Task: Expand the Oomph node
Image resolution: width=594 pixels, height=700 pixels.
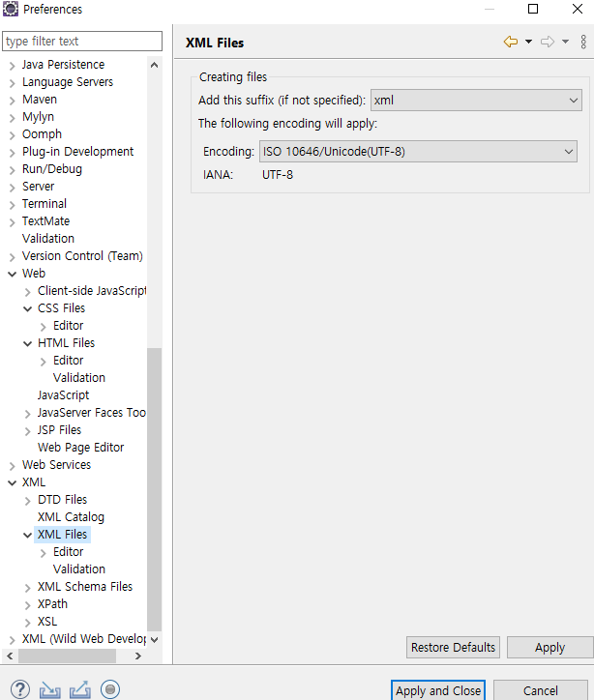Action: point(12,135)
